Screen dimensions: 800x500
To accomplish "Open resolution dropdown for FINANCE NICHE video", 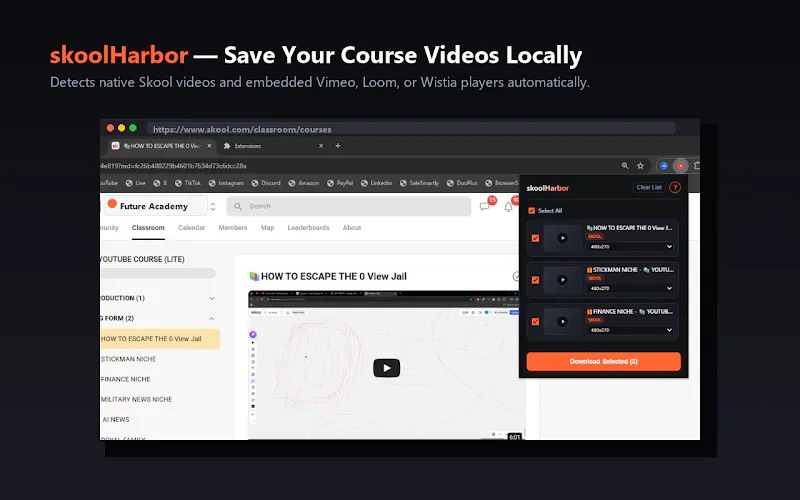I will [630, 331].
